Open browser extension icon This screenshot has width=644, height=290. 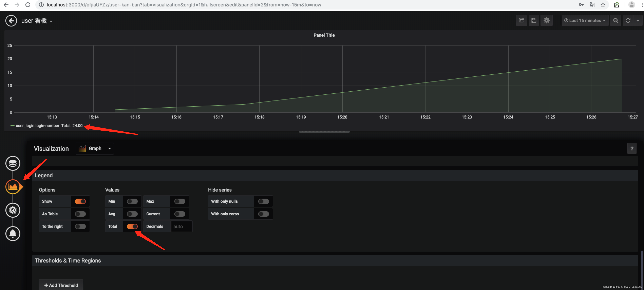tap(617, 5)
